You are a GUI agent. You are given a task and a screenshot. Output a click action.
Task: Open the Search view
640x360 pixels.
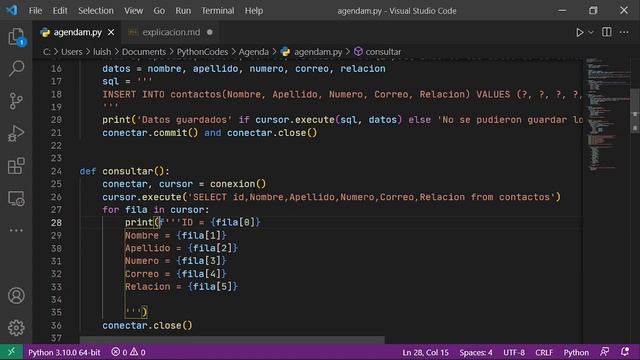16,68
